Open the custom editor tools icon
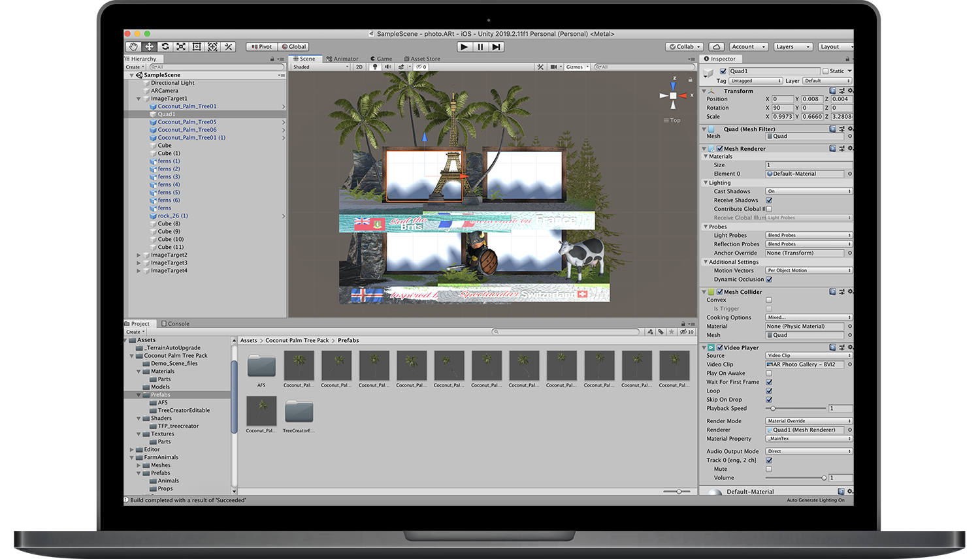980x559 pixels. pyautogui.click(x=228, y=47)
